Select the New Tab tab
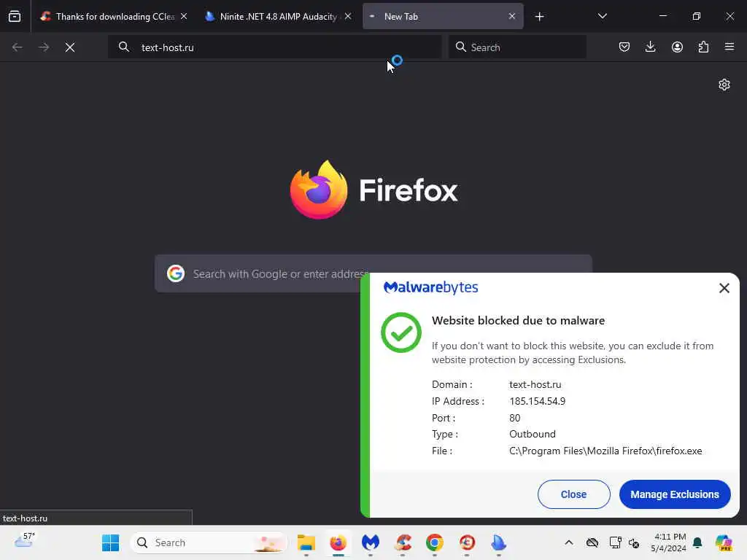This screenshot has width=747, height=560. pos(443,16)
